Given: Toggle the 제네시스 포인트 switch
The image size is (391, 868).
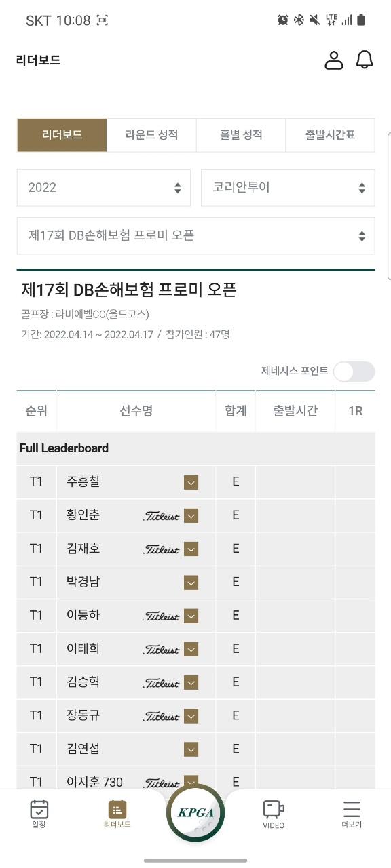Looking at the screenshot, I should [x=354, y=372].
